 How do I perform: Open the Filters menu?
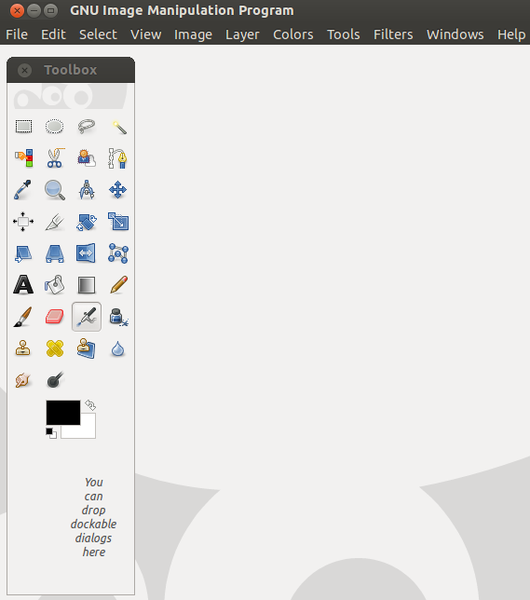click(393, 35)
